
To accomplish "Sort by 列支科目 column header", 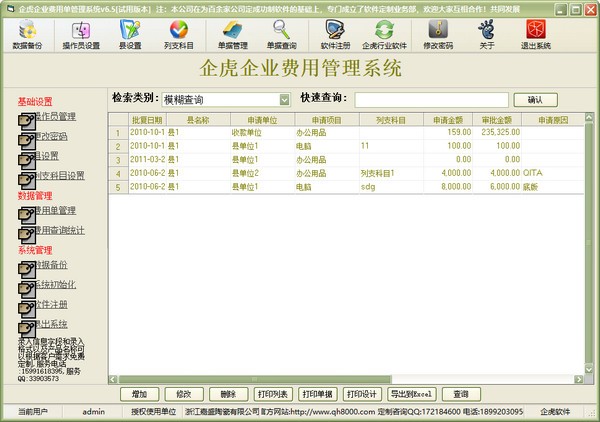I will pyautogui.click(x=391, y=120).
